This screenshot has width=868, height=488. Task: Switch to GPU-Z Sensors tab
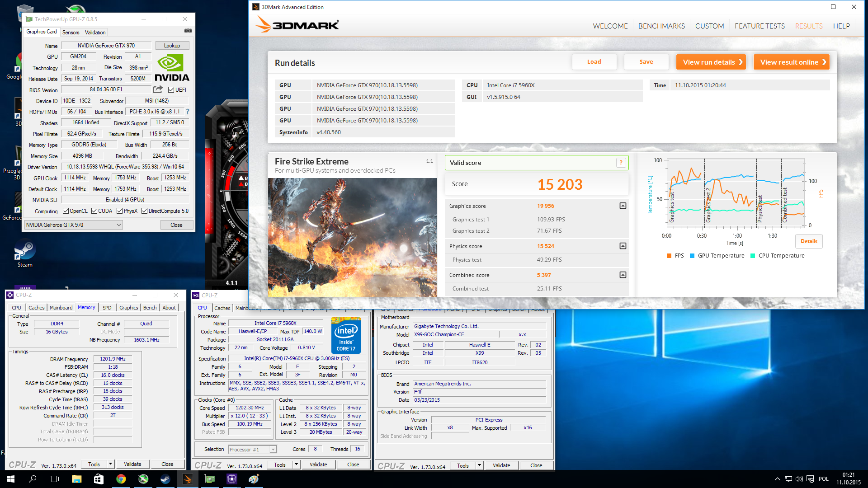click(x=71, y=32)
